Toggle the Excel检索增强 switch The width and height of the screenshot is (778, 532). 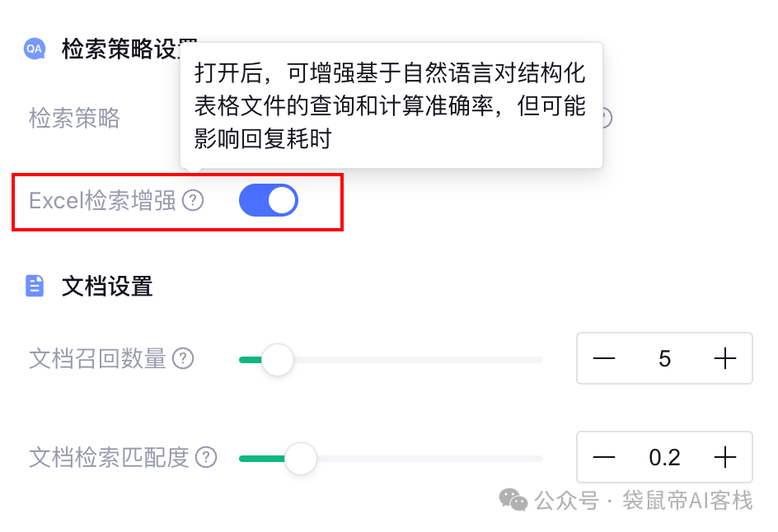(268, 201)
